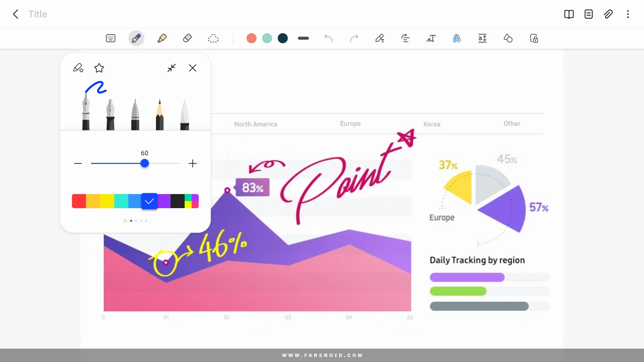Select the Highlighter tool

162,38
